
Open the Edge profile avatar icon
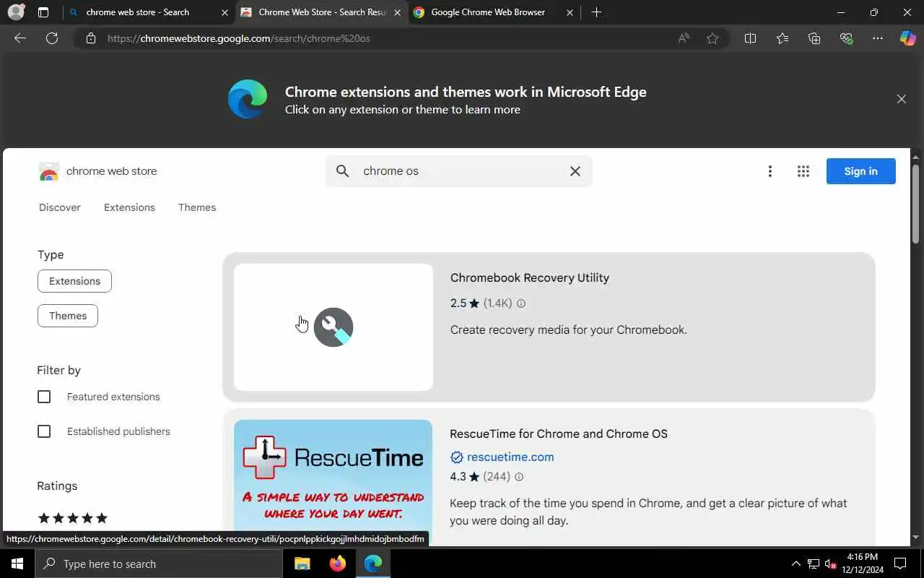[x=15, y=12]
